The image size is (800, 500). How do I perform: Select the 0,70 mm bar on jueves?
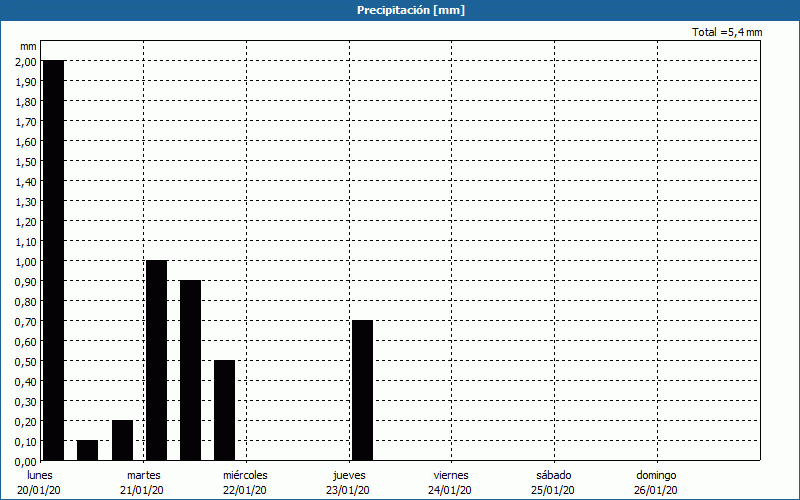[x=362, y=390]
